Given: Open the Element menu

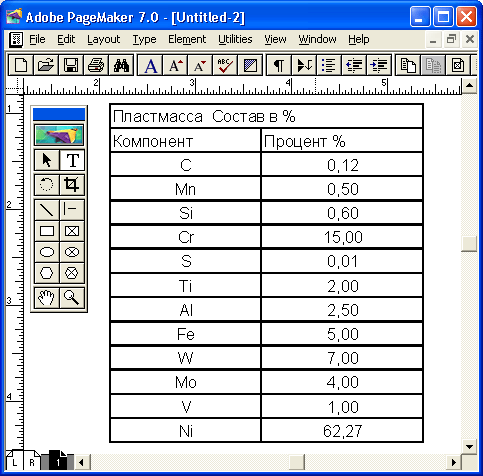Looking at the screenshot, I should point(187,39).
